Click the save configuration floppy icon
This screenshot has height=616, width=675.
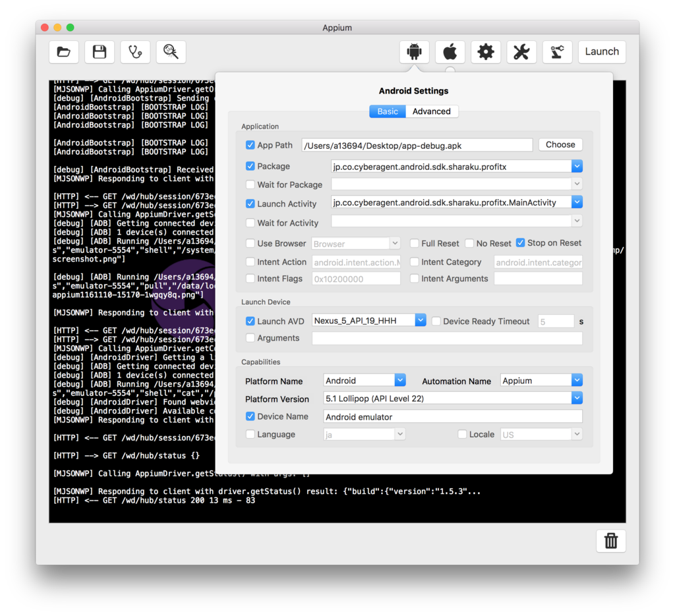100,52
